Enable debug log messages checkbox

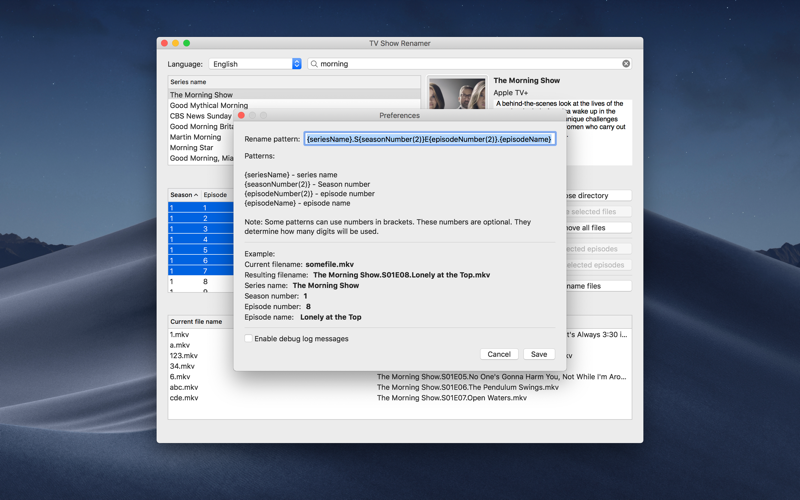pos(248,338)
